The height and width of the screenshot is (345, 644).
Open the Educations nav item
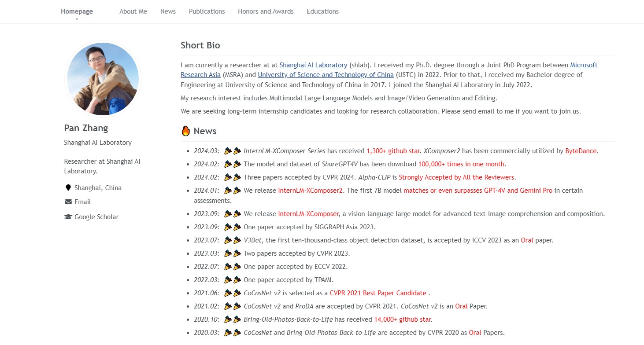[322, 11]
